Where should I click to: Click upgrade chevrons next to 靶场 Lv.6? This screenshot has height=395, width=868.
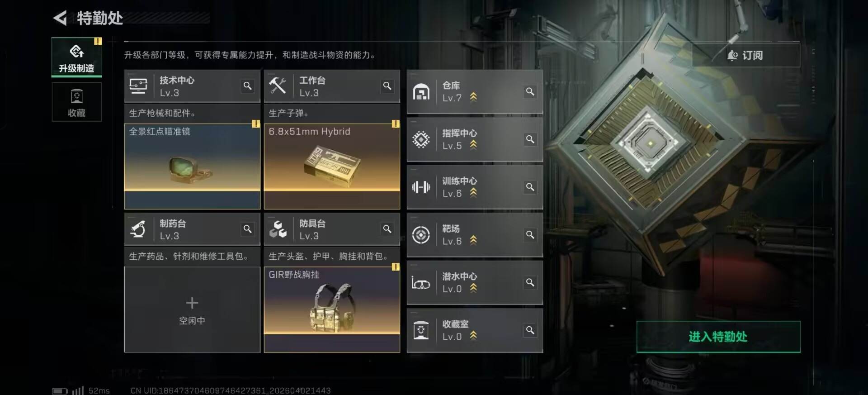click(x=473, y=240)
